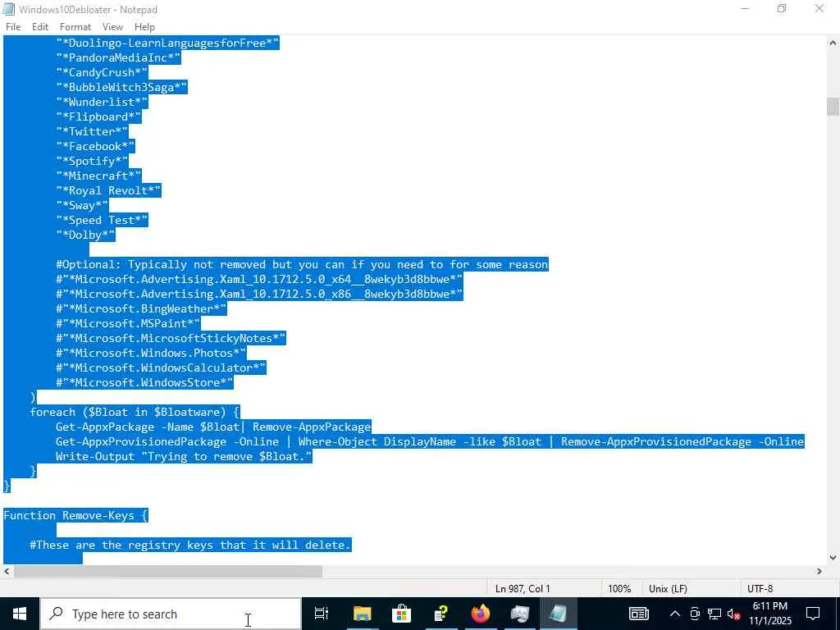
Task: Open the Help menu
Action: [144, 27]
